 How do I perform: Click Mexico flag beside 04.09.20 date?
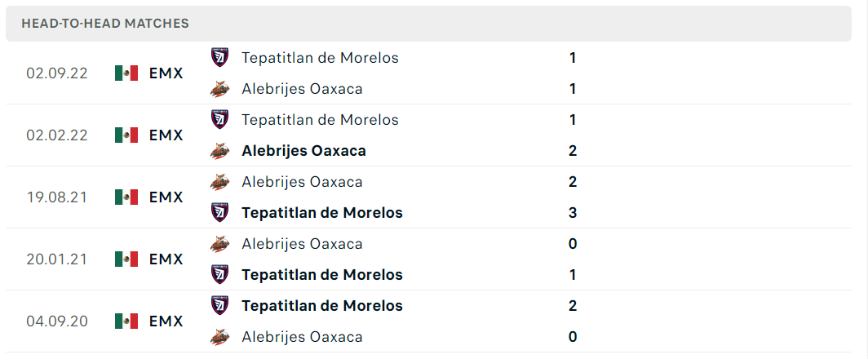(x=126, y=321)
